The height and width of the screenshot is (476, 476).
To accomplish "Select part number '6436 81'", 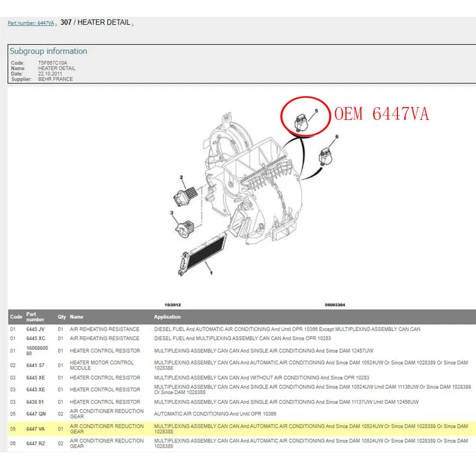I will coord(35,402).
